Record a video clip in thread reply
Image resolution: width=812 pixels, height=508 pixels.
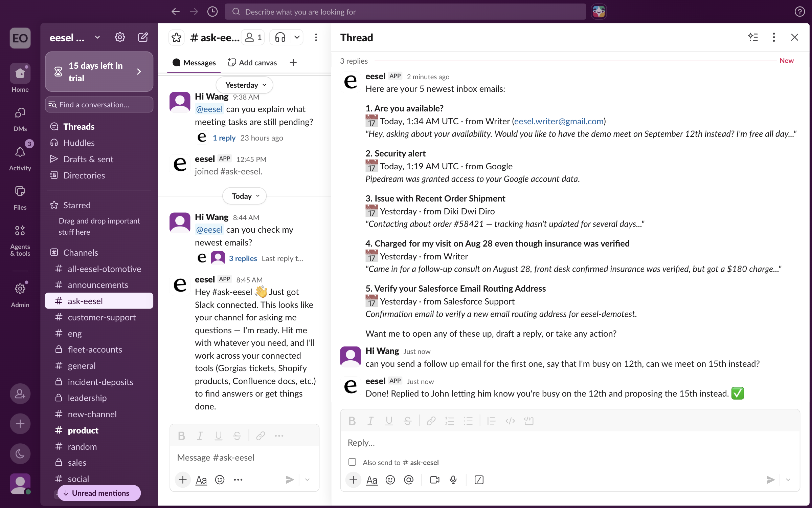point(434,480)
